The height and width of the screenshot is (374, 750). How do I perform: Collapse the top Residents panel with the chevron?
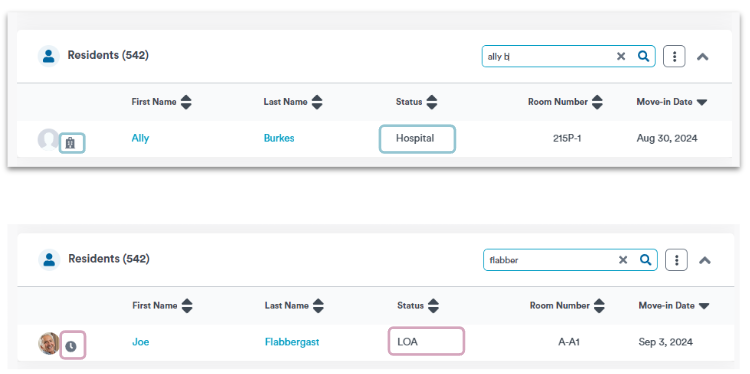point(702,57)
